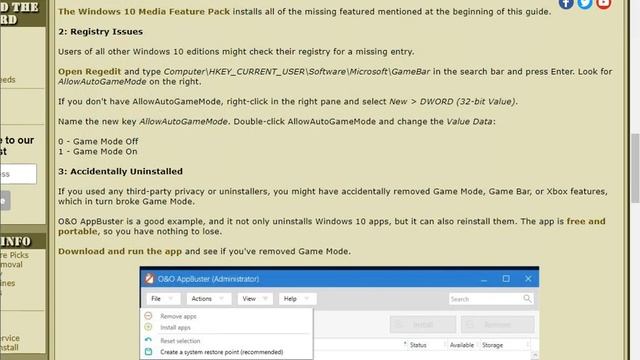640x360 pixels.
Task: Open Download and run the app link
Action: click(x=120, y=251)
